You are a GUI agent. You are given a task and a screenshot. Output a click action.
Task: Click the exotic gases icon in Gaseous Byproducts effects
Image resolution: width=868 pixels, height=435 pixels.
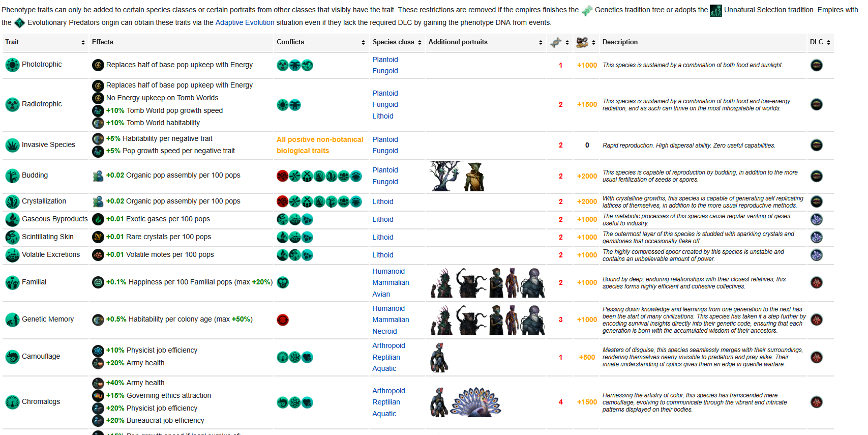coord(98,219)
